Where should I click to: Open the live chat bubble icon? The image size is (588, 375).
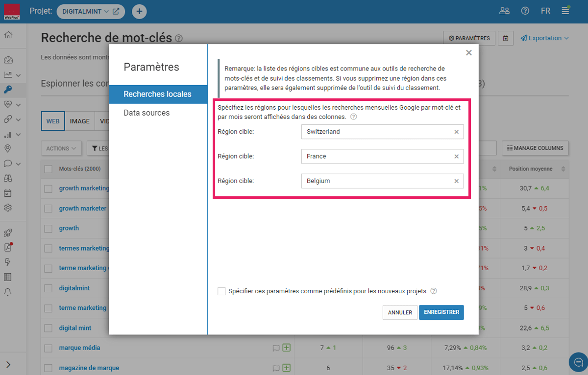[x=578, y=362]
